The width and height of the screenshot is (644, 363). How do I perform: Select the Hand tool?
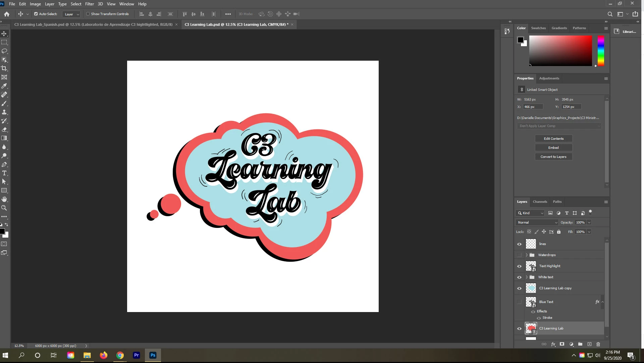click(4, 199)
